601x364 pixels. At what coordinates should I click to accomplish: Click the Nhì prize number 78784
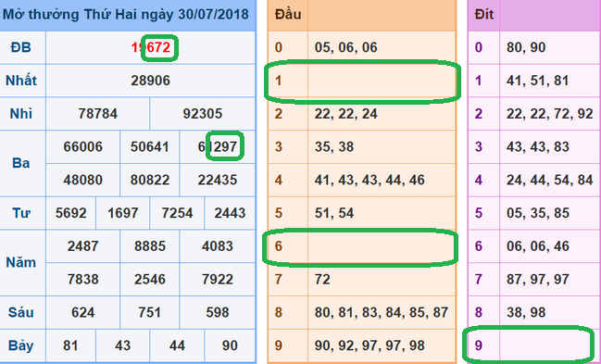(x=98, y=114)
